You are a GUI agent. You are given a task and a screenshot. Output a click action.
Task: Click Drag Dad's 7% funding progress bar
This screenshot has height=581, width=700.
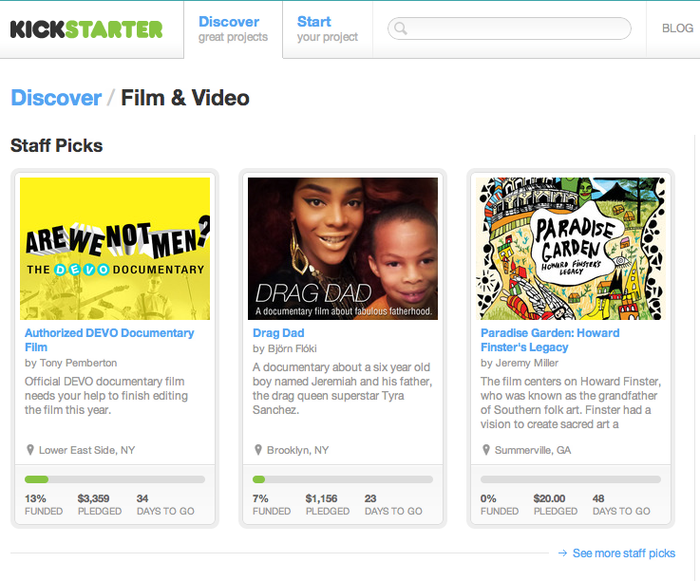[343, 479]
